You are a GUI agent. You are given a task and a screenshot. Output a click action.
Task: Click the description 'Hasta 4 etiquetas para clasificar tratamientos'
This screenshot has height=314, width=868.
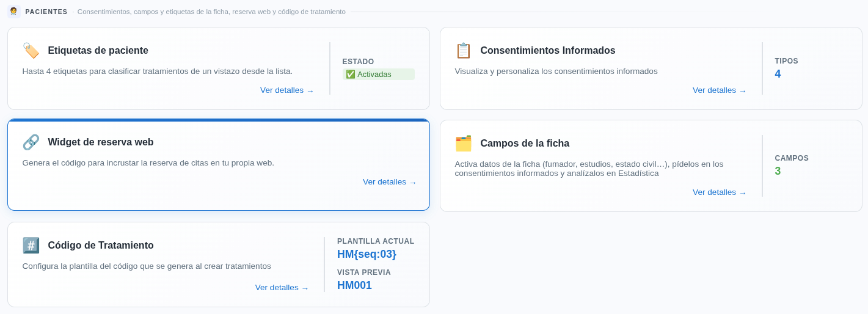pyautogui.click(x=158, y=71)
